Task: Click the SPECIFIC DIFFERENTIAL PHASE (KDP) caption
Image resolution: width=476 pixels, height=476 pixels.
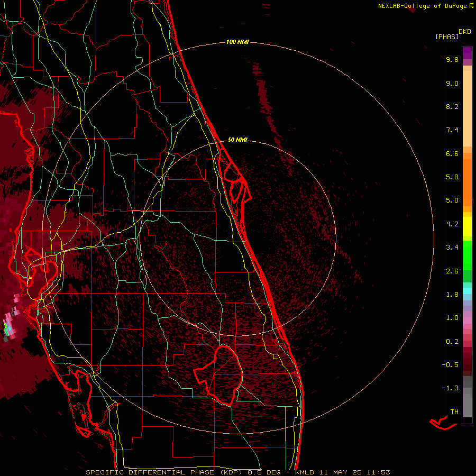Action: (x=166, y=472)
